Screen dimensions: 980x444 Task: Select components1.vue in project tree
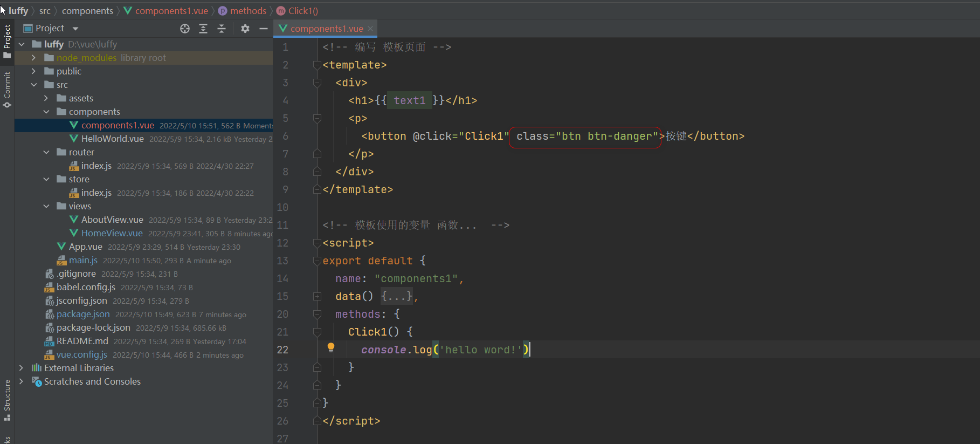[x=118, y=125]
